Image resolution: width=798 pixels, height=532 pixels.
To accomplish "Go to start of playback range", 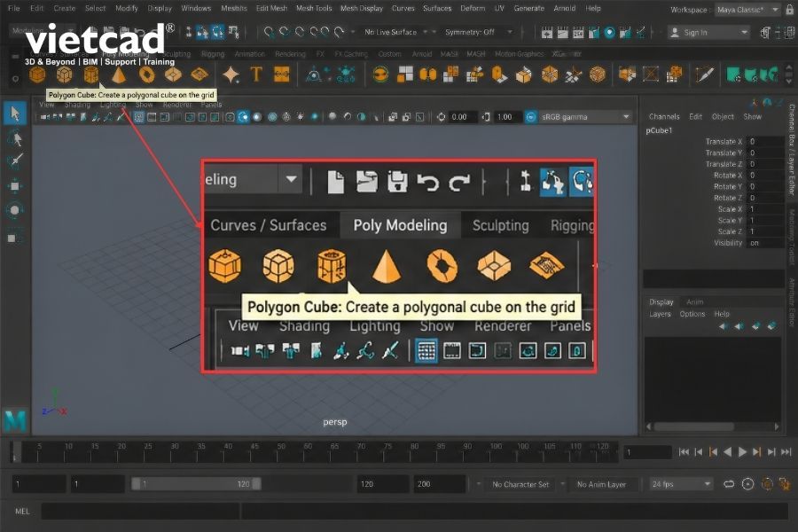I will (684, 451).
